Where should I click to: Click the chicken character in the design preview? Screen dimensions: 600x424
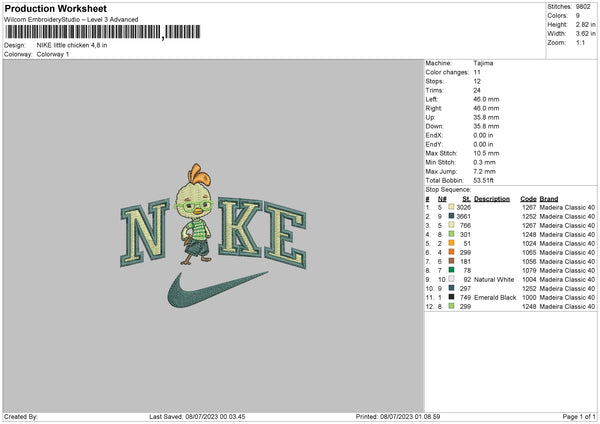(195, 214)
